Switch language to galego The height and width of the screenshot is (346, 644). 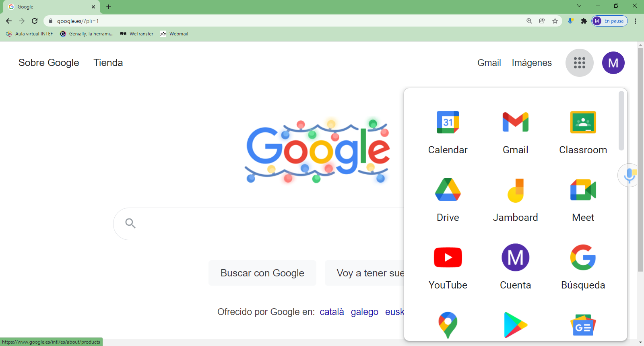tap(365, 312)
